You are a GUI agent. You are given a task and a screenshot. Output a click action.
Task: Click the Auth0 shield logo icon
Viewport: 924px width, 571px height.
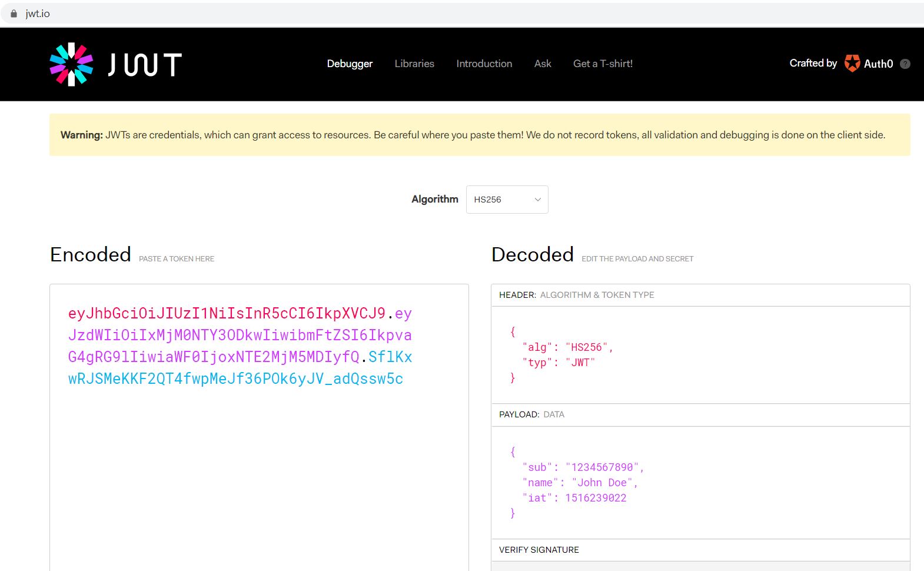pos(852,63)
